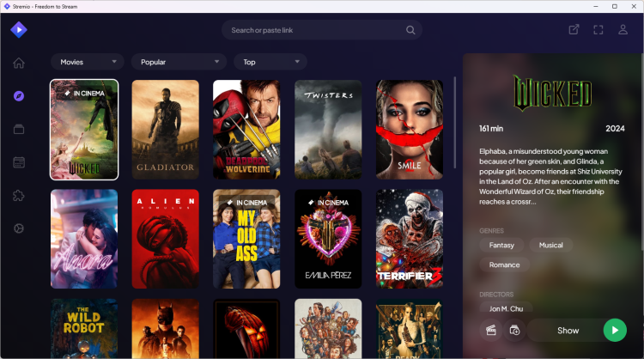The width and height of the screenshot is (644, 359).
Task: Select the Deadpool & Wolverine poster
Action: pos(246,130)
